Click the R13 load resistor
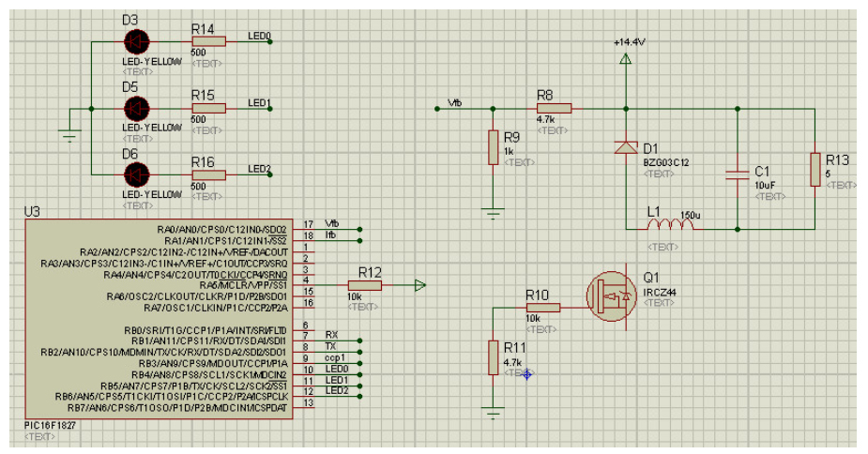This screenshot has height=454, width=868. (814, 170)
